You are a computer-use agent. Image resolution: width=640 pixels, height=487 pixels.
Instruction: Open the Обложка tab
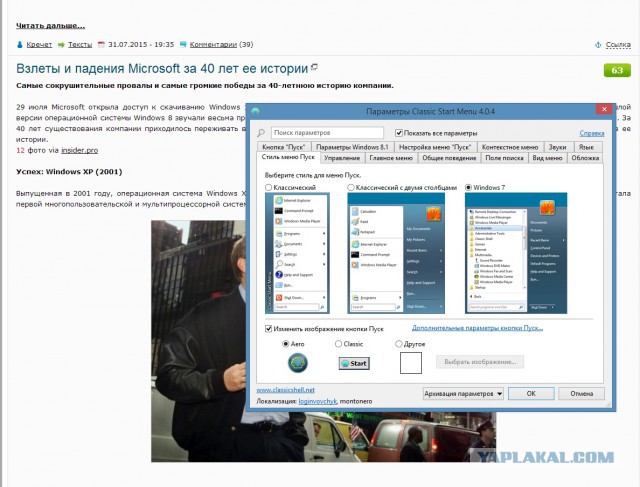(585, 158)
